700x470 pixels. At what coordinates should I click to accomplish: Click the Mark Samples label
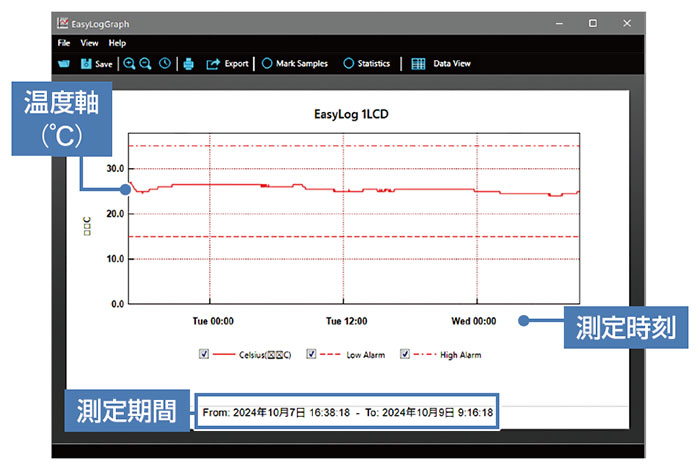tap(302, 63)
